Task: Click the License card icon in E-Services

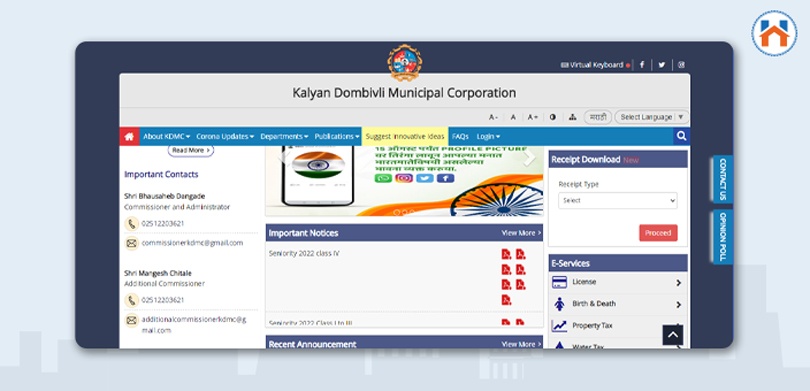Action: point(559,283)
